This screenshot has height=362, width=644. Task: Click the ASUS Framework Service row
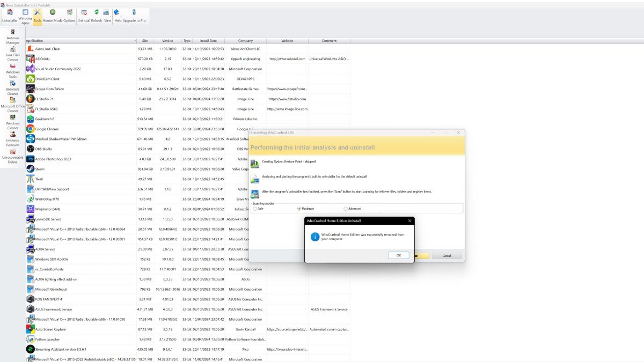coord(188,309)
